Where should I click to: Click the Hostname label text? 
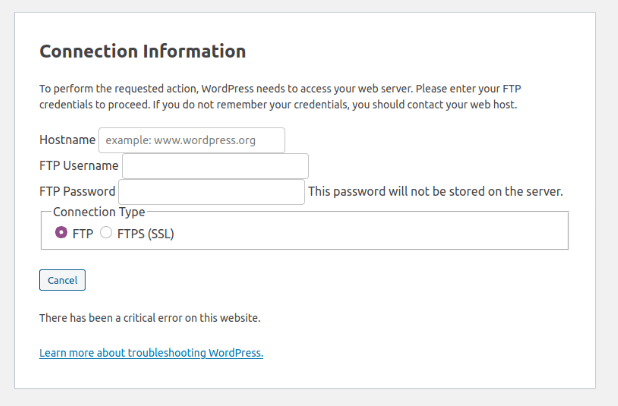pos(67,140)
